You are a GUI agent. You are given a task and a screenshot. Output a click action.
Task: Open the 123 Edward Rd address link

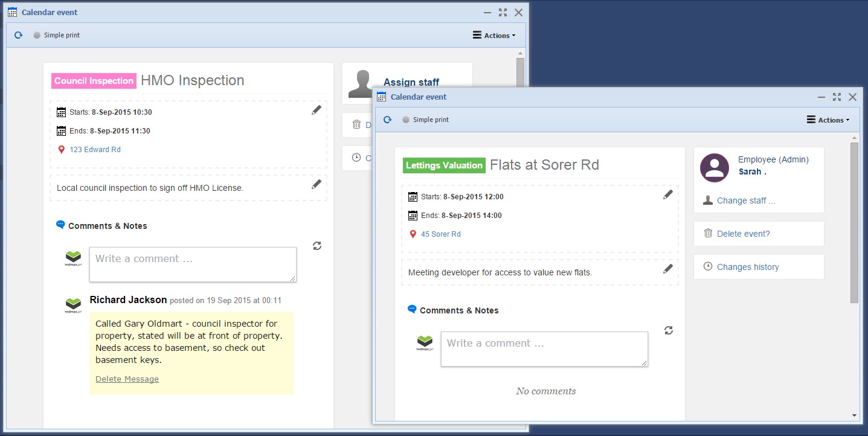pyautogui.click(x=95, y=150)
